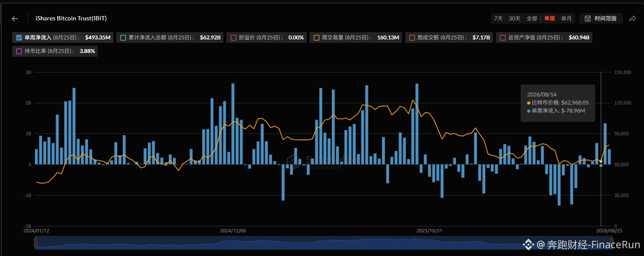Click the 0.00% premium value
This screenshot has height=256, width=644.
tap(296, 38)
